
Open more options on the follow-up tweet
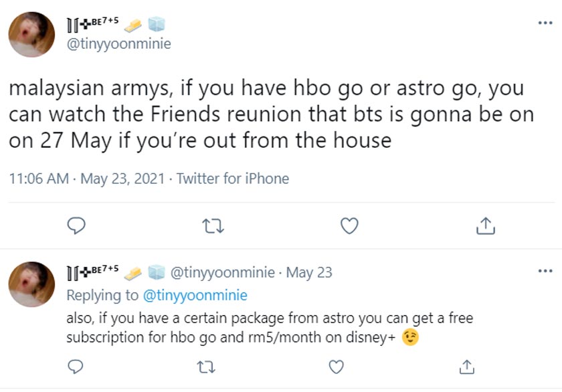(x=545, y=272)
